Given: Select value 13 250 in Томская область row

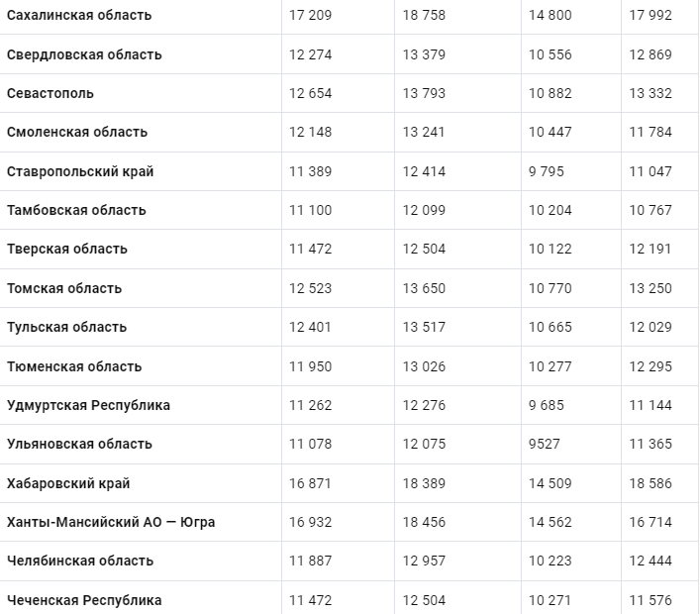Looking at the screenshot, I should (x=650, y=288).
